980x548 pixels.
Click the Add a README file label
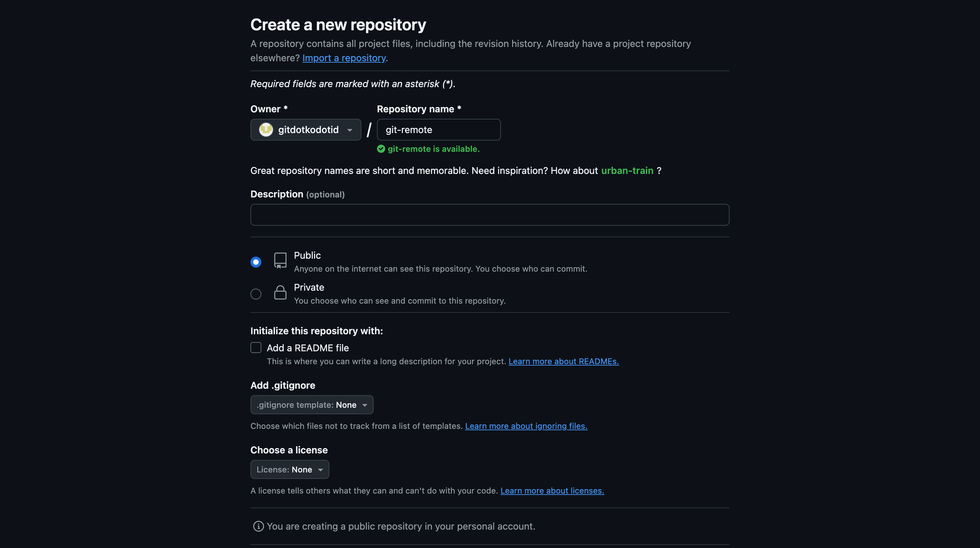[308, 348]
